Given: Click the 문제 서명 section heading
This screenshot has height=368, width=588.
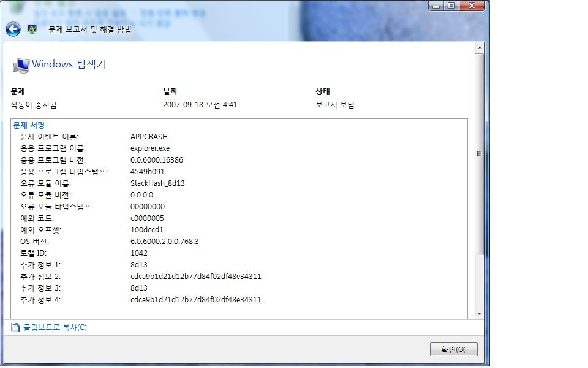Looking at the screenshot, I should [29, 125].
